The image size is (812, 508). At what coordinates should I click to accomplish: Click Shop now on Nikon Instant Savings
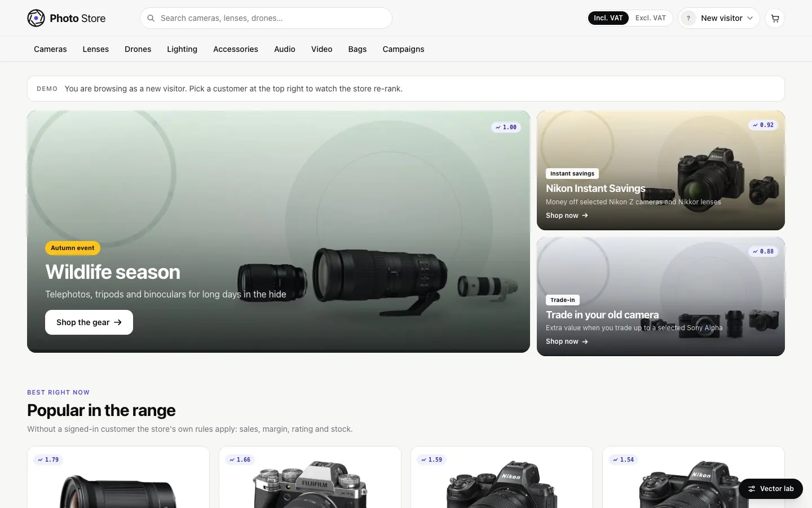point(567,216)
